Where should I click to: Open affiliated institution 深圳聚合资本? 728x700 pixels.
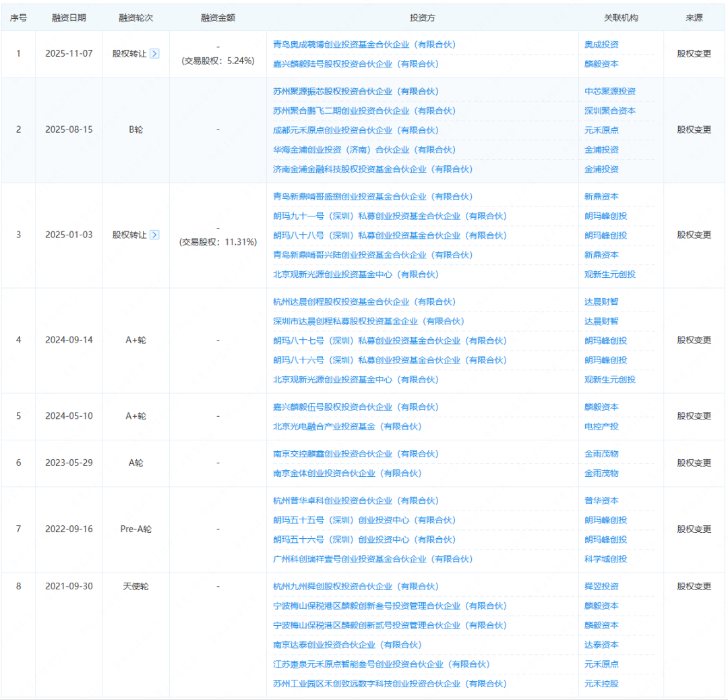(610, 111)
